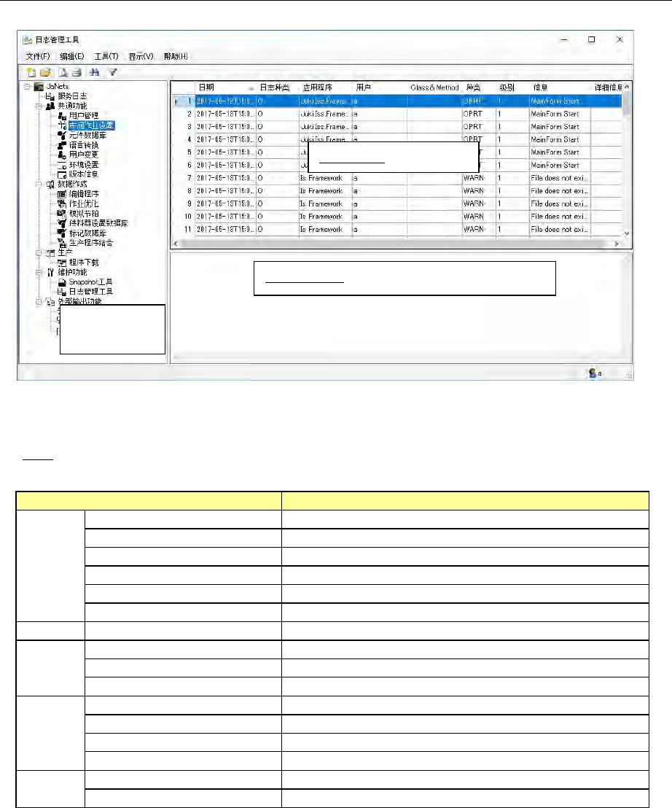Click the binoculars find icon in toolbar
The width and height of the screenshot is (672, 808).
[94, 73]
